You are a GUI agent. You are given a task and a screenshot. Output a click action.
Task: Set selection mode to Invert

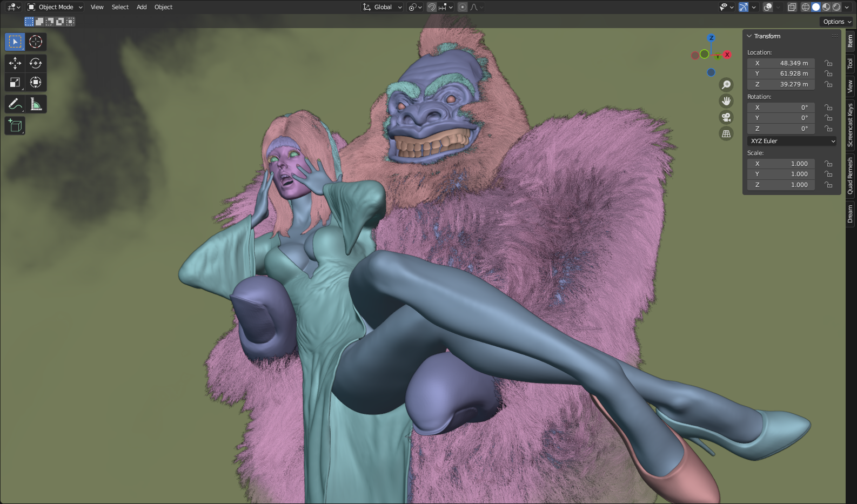coord(60,22)
